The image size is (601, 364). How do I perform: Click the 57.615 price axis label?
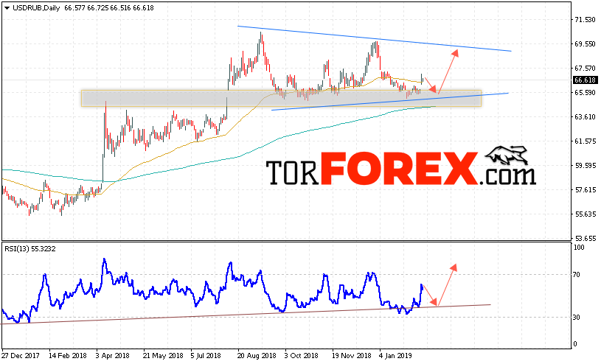pyautogui.click(x=585, y=189)
